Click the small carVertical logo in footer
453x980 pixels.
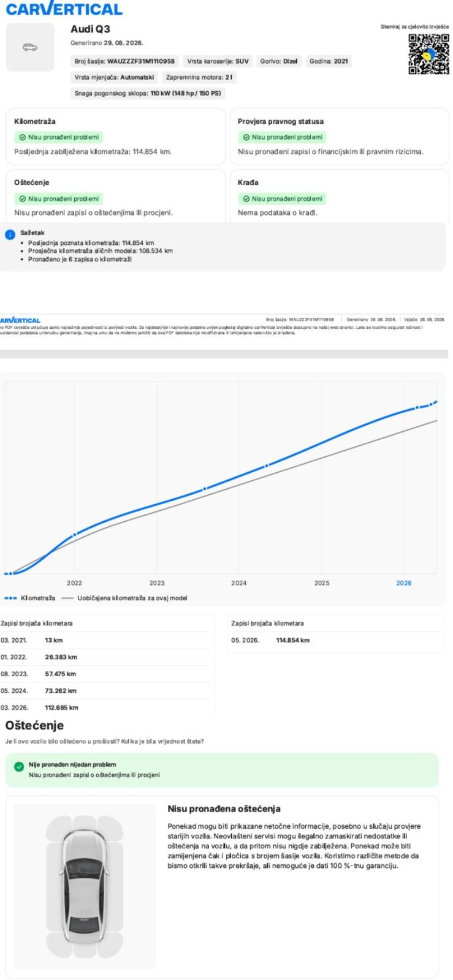click(20, 320)
